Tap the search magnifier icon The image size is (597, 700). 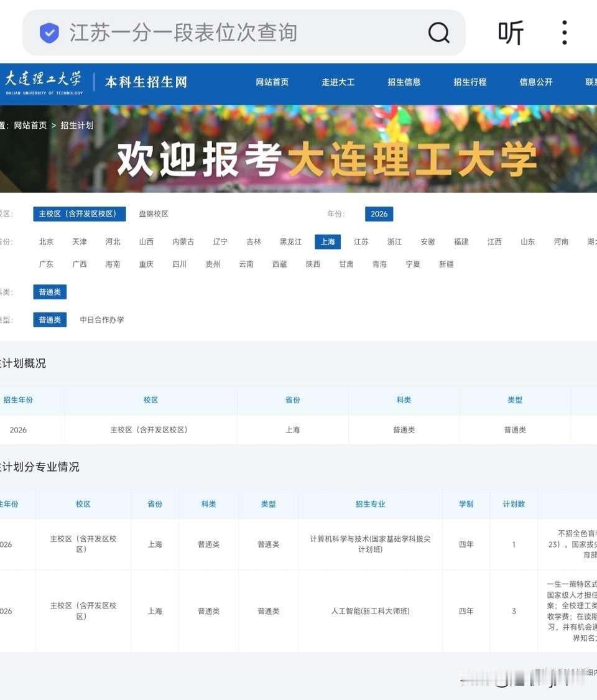[x=438, y=32]
